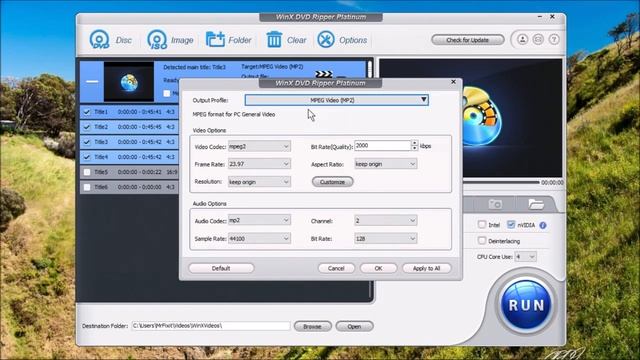Open the Aspect Ratio dropdown
Screen dimensions: 640x360
(386, 164)
